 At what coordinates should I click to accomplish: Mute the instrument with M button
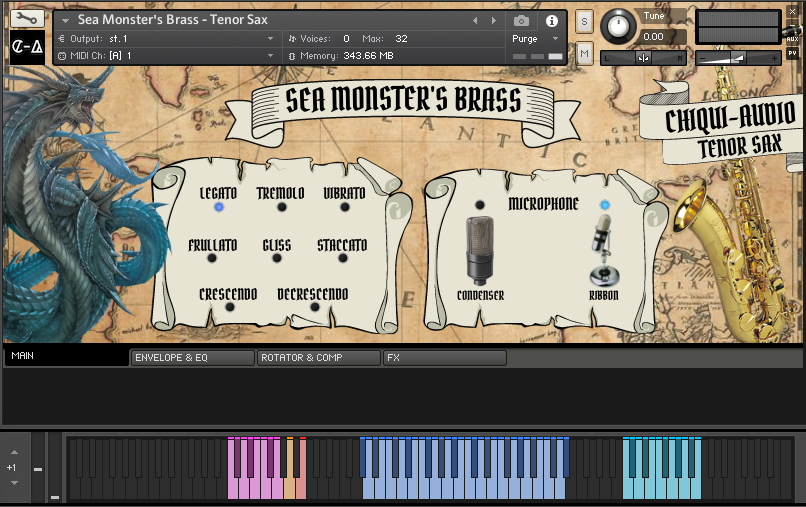pos(584,51)
